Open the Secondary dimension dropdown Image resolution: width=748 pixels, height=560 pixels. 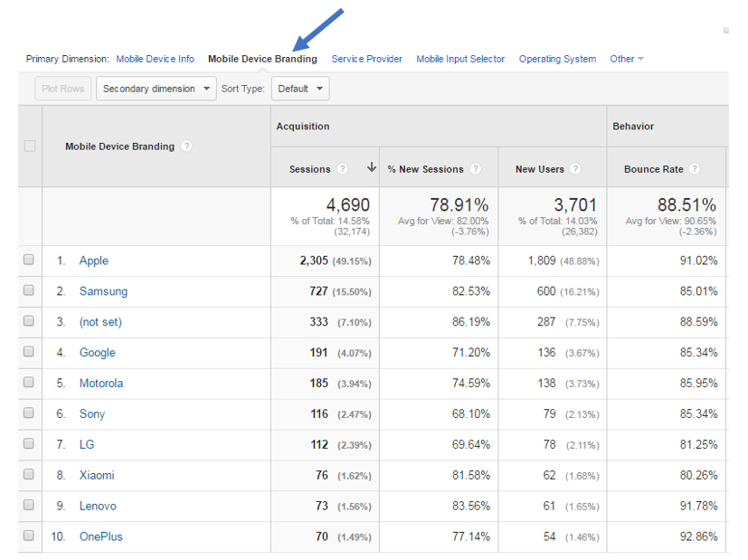[156, 89]
